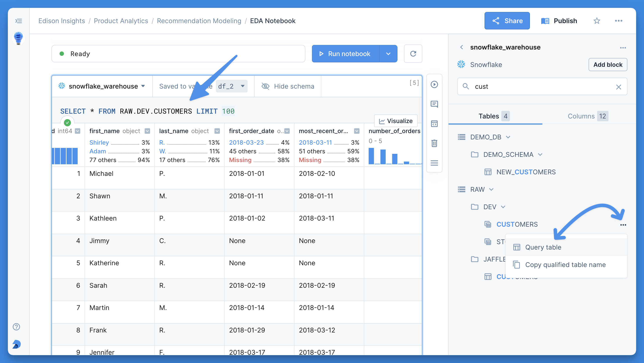This screenshot has width=644, height=363.
Task: Click the embed code block icon
Action: tap(434, 124)
